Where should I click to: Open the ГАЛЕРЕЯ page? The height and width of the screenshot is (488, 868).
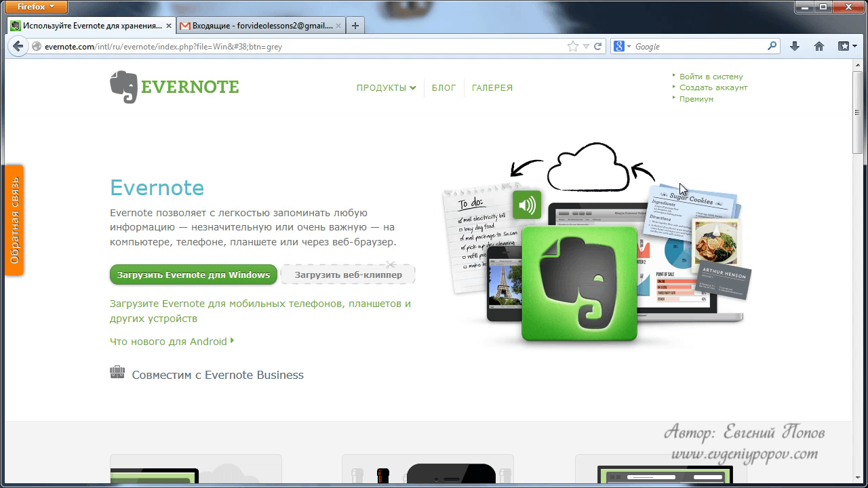pos(492,87)
